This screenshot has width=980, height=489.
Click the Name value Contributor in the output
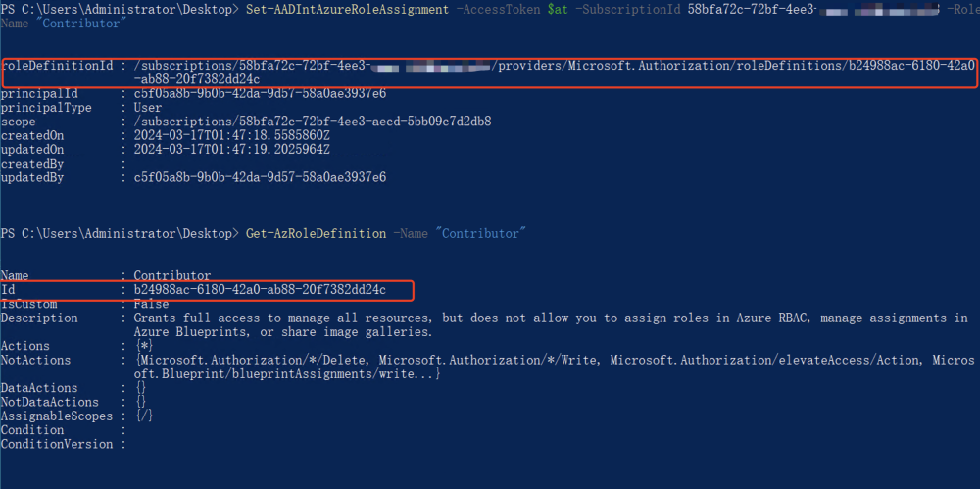click(x=171, y=275)
